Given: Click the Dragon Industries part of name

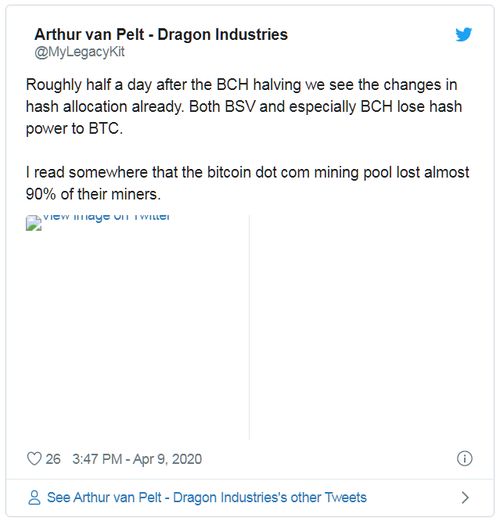Looking at the screenshot, I should pos(223,34).
